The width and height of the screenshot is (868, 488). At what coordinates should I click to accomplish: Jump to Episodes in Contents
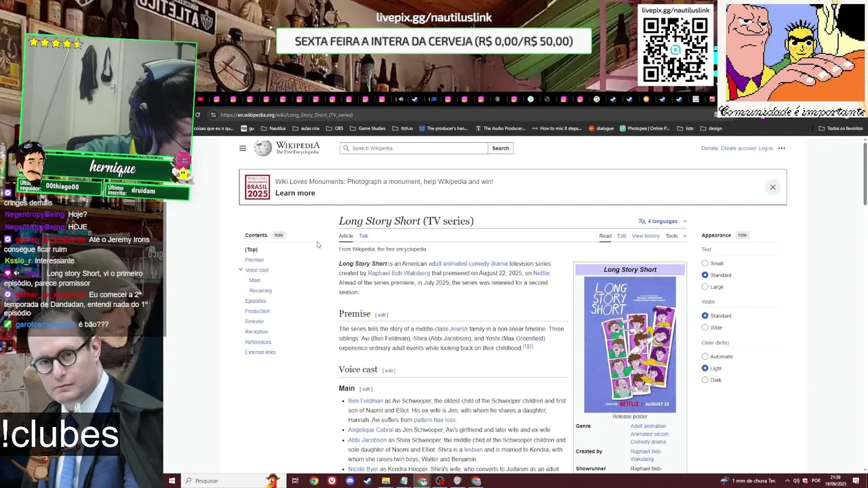click(x=256, y=301)
